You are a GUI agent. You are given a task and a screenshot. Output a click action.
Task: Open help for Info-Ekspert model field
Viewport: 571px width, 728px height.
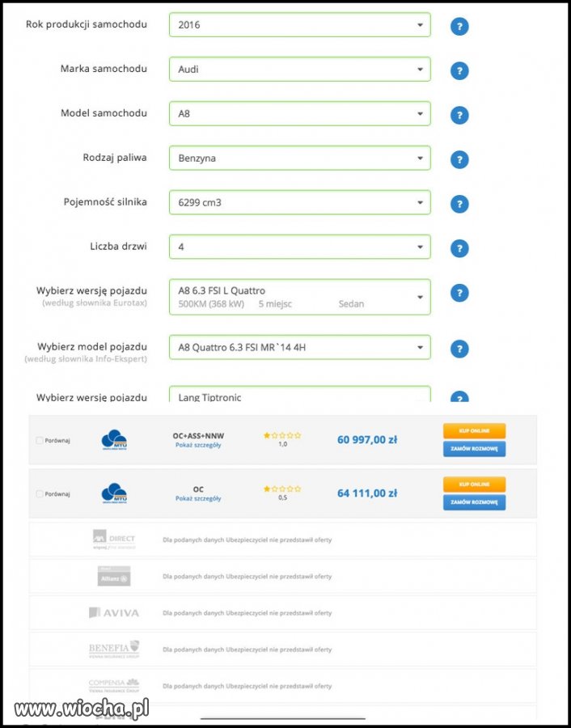pos(459,349)
